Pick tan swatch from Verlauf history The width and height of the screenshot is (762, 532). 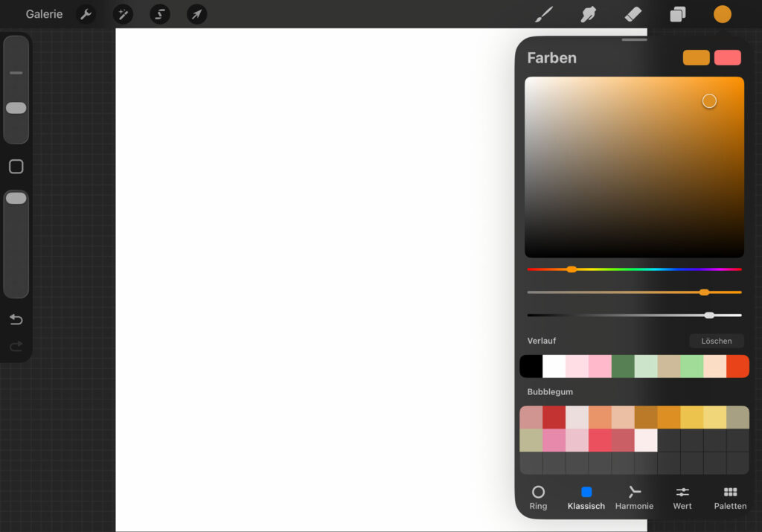pos(669,366)
